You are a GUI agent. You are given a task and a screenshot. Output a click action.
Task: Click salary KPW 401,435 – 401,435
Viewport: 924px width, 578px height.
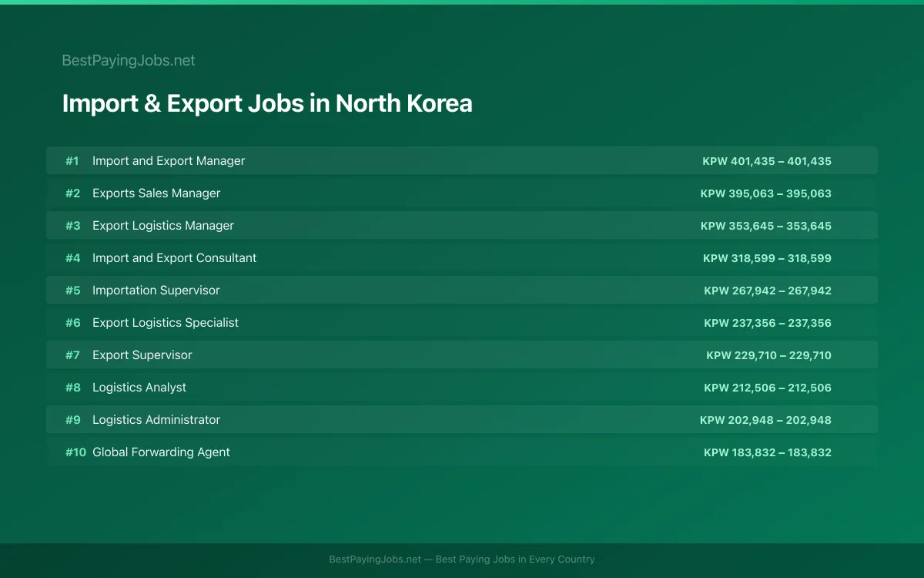click(767, 161)
